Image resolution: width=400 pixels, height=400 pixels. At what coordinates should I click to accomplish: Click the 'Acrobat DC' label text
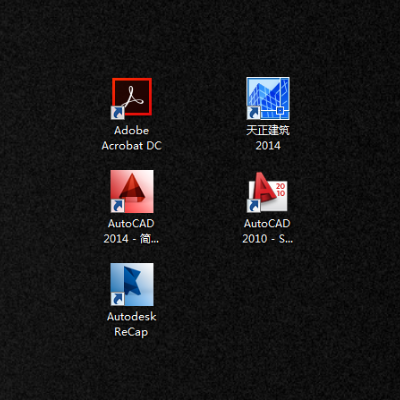coord(132,146)
